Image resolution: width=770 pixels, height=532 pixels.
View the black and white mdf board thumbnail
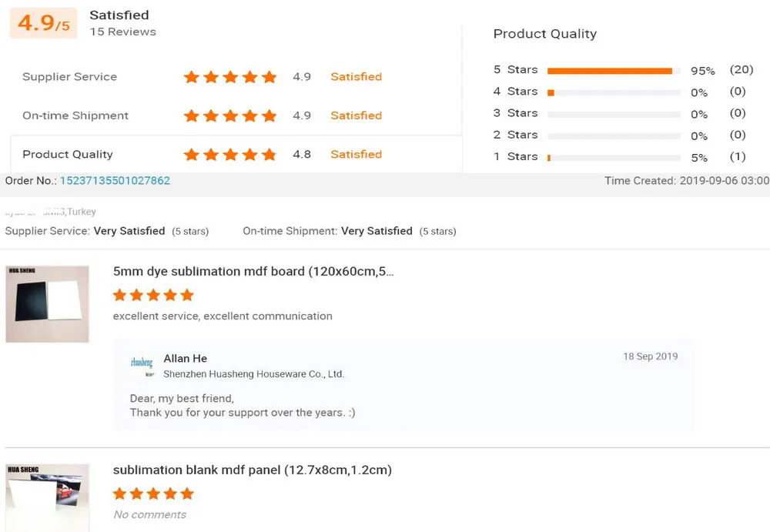(x=47, y=304)
